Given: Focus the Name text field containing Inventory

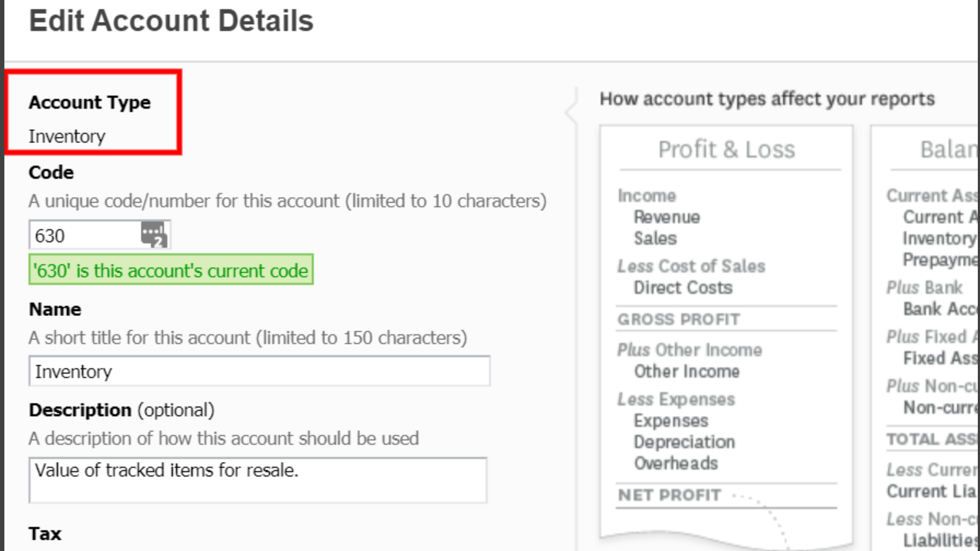Looking at the screenshot, I should click(x=259, y=371).
